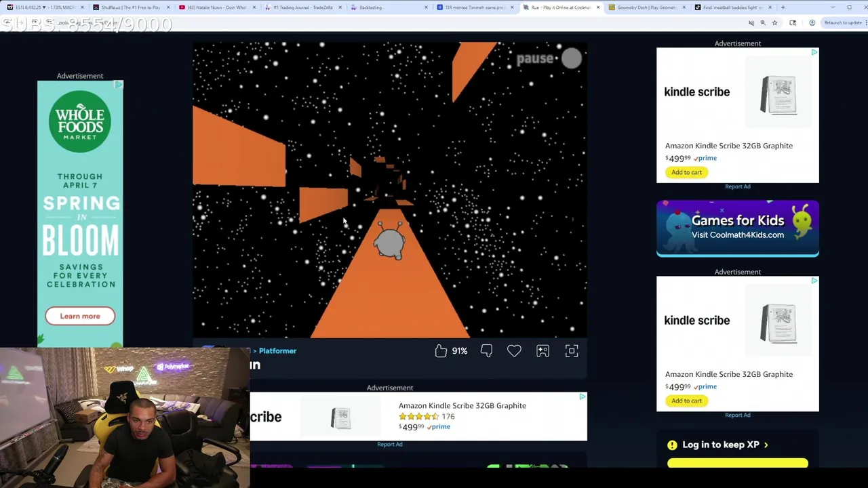Click the AdChoices icon on the top Kindle ad
The width and height of the screenshot is (868, 488).
(x=814, y=52)
